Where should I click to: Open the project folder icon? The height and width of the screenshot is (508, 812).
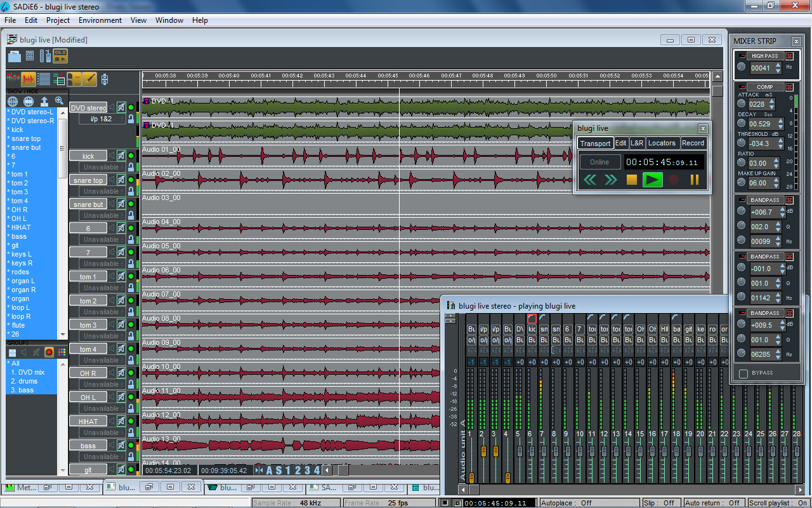coord(13,57)
